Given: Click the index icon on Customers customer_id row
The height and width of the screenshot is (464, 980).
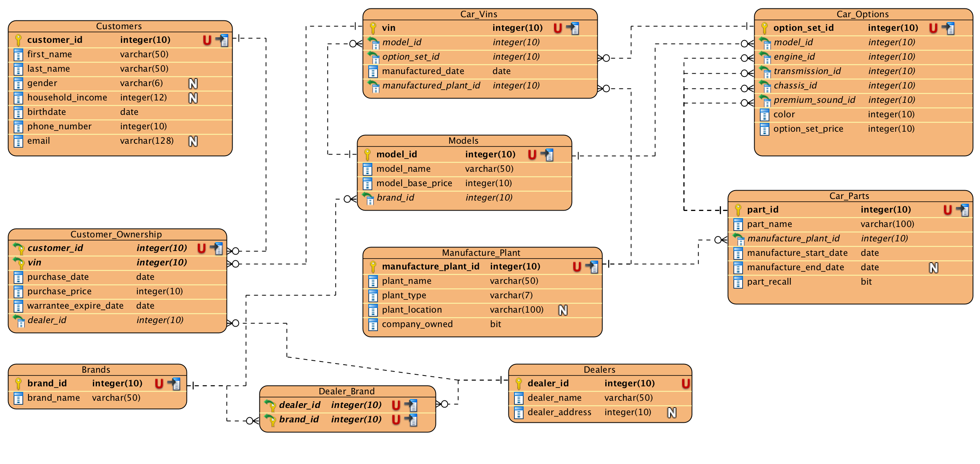Looking at the screenshot, I should (x=222, y=40).
